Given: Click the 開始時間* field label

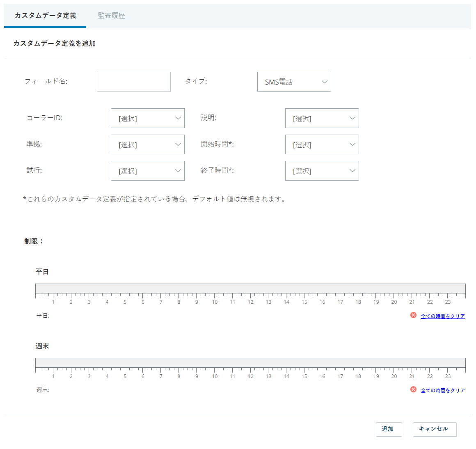Looking at the screenshot, I should (217, 144).
